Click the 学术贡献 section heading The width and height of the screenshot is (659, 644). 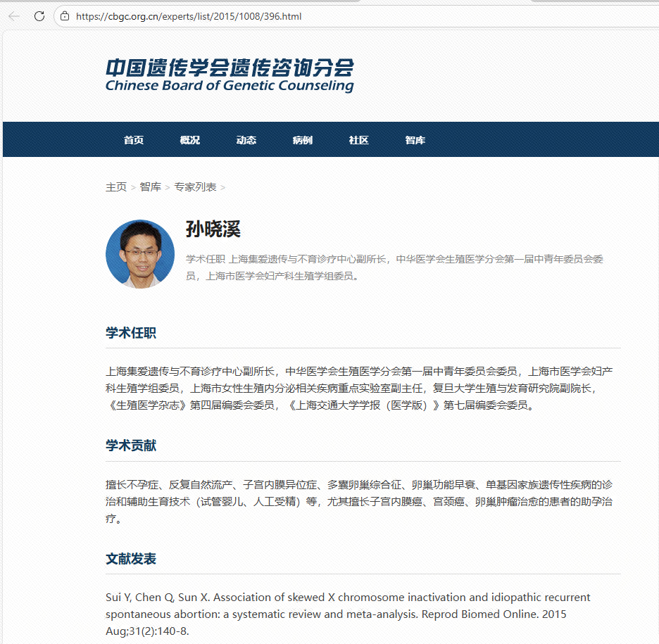point(131,446)
